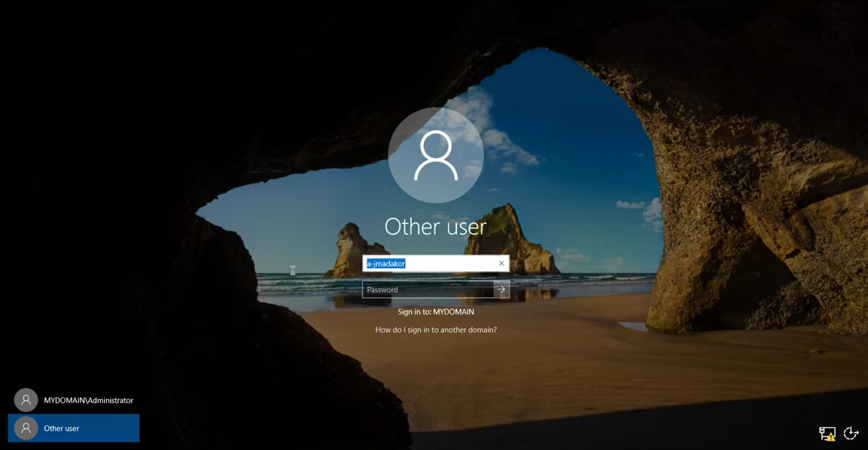Open the Ease of Access icon
Screen dimensions: 868x450
(851, 433)
